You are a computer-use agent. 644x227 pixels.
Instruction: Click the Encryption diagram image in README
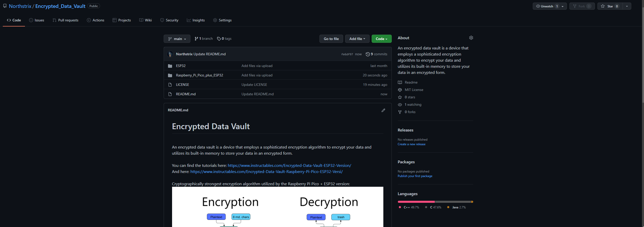(278, 207)
